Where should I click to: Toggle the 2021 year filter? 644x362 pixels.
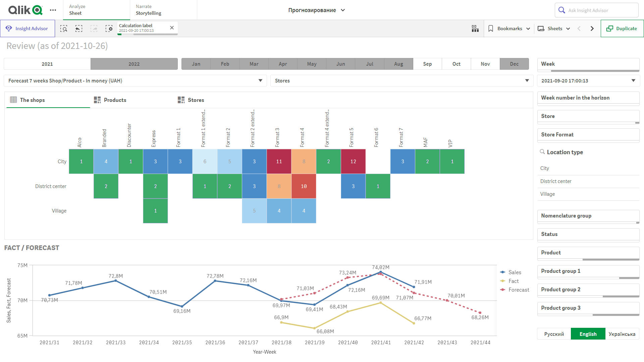pos(47,64)
